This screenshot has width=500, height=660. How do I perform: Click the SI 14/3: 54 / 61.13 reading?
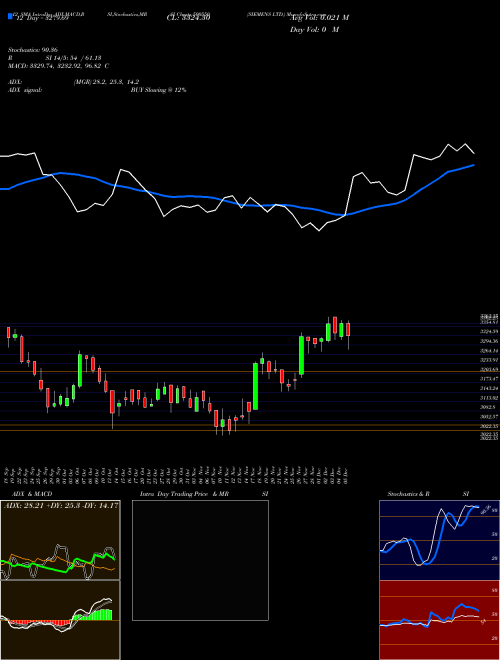(x=73, y=58)
